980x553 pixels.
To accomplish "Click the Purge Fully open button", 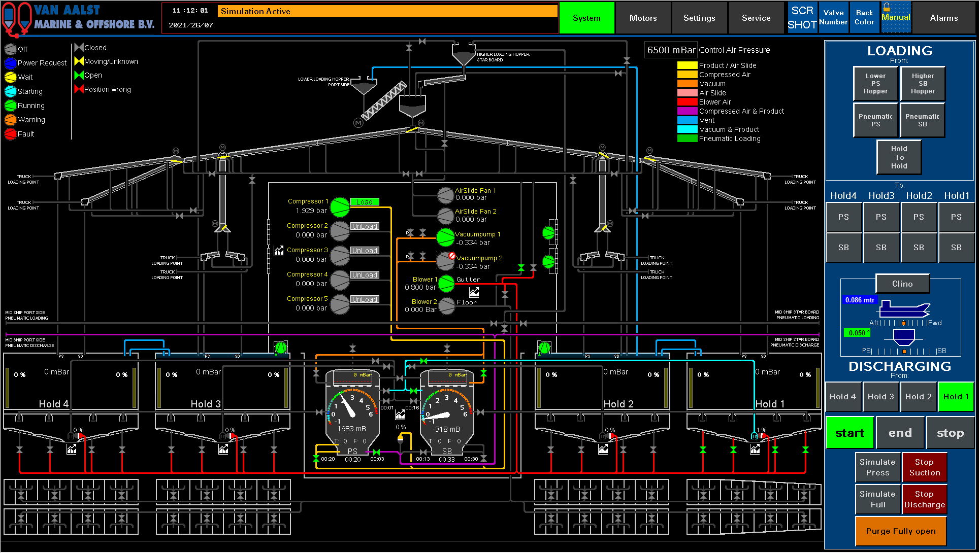I will click(x=900, y=531).
